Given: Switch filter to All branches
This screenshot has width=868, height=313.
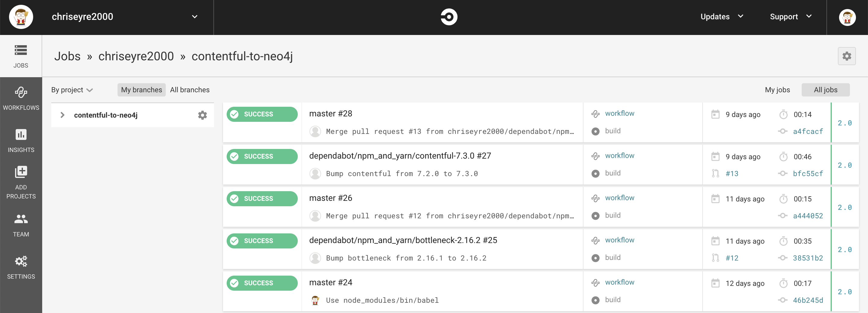Looking at the screenshot, I should pyautogui.click(x=190, y=90).
